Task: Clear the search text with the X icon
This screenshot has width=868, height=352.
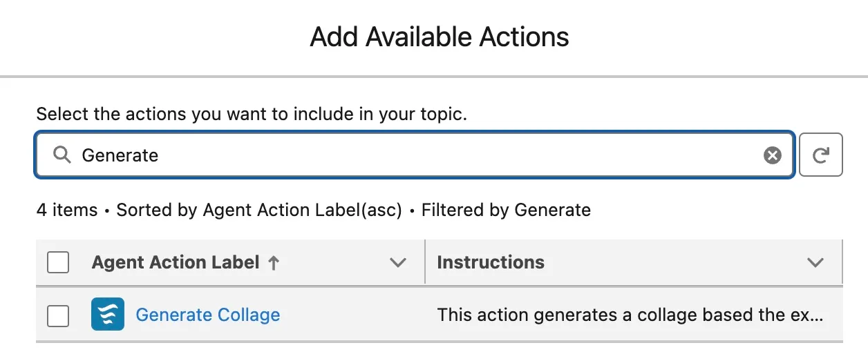Action: point(772,155)
